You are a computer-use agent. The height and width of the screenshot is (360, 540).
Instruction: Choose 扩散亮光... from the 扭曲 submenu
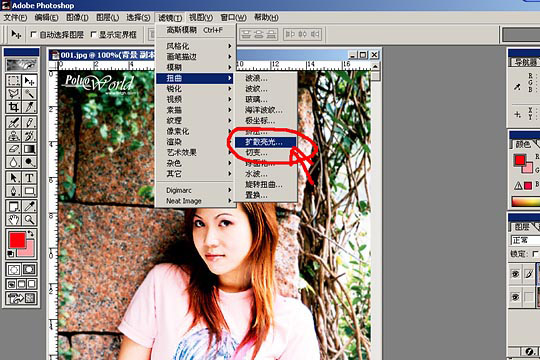[x=265, y=142]
